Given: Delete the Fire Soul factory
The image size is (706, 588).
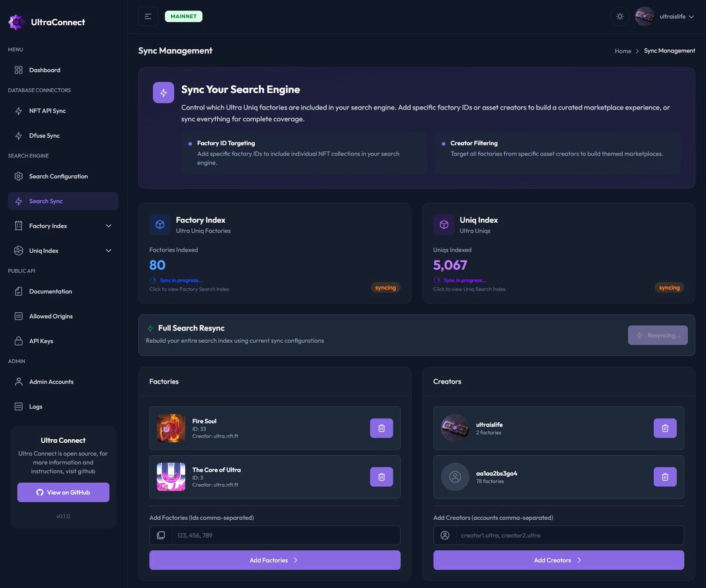Looking at the screenshot, I should (x=381, y=428).
